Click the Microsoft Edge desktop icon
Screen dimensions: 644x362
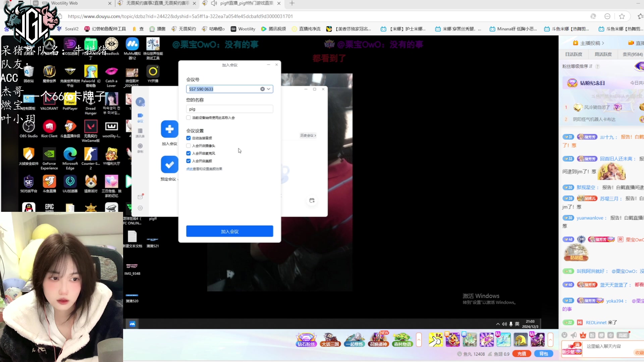click(70, 159)
